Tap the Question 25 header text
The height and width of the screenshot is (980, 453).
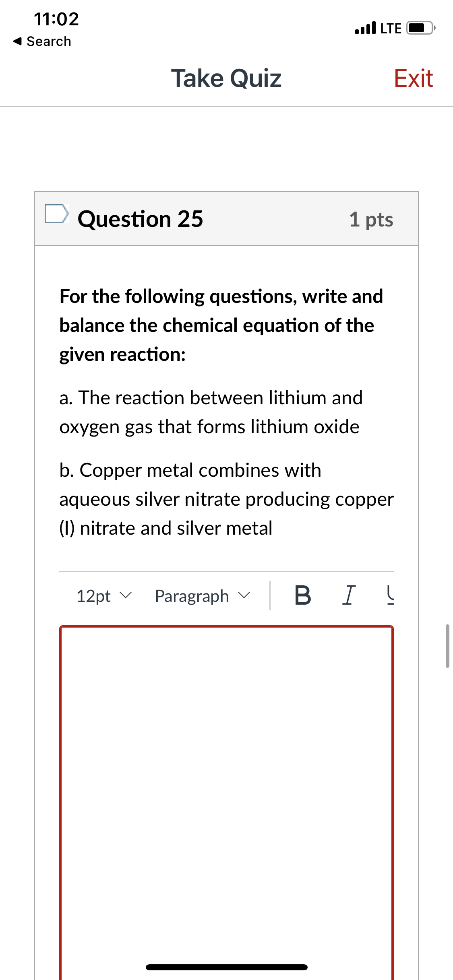pos(141,219)
